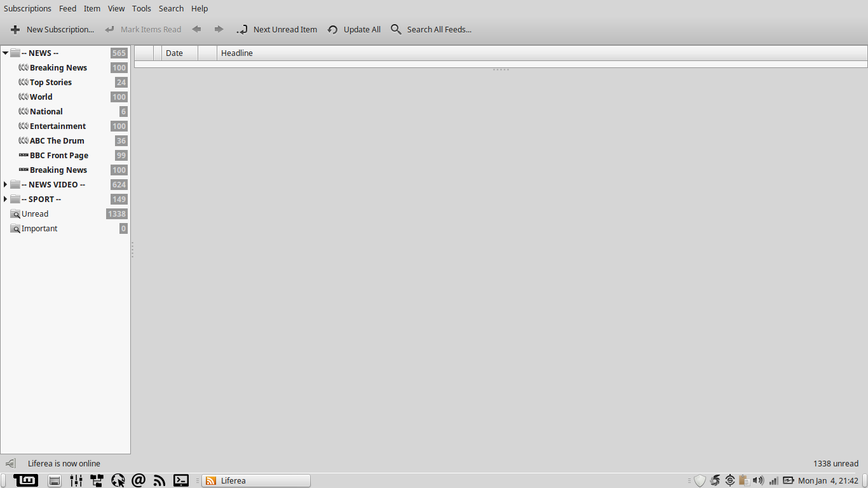Open the Subscriptions menu
This screenshot has height=488, width=868.
pyautogui.click(x=27, y=8)
